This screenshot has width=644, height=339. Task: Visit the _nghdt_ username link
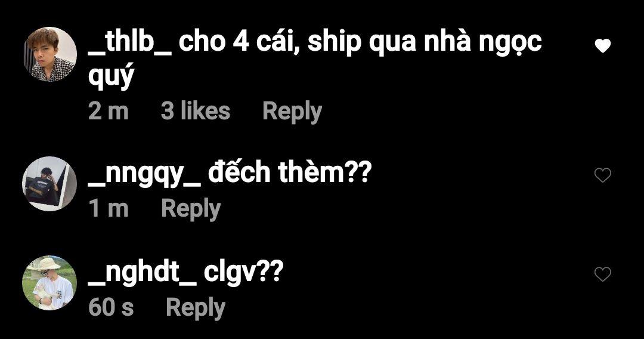(x=142, y=272)
